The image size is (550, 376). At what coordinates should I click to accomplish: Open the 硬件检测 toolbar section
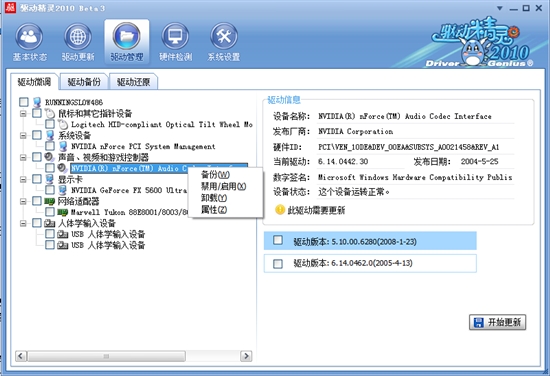[x=175, y=42]
